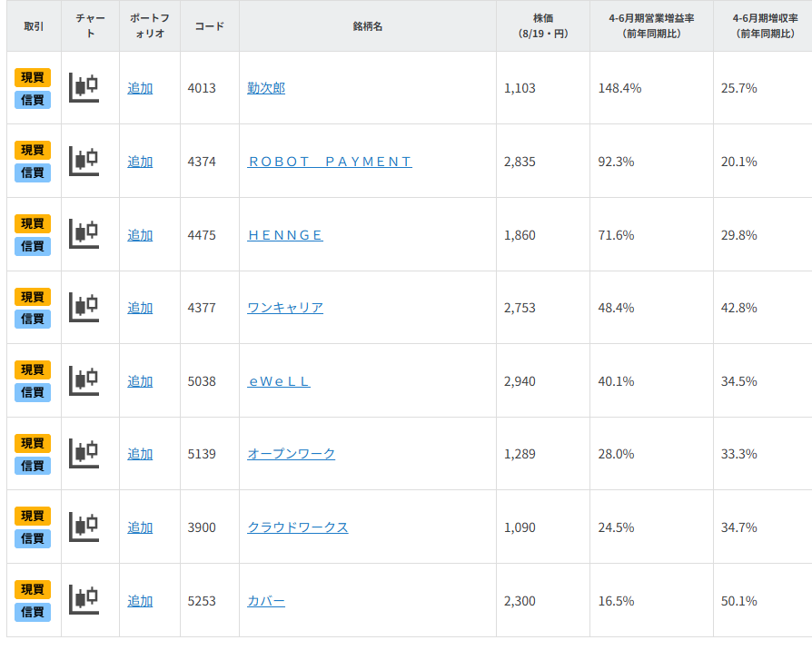Viewport: 812px width, 650px height.
Task: Click 現買 button for ワンキャリア row
Action: click(x=33, y=297)
